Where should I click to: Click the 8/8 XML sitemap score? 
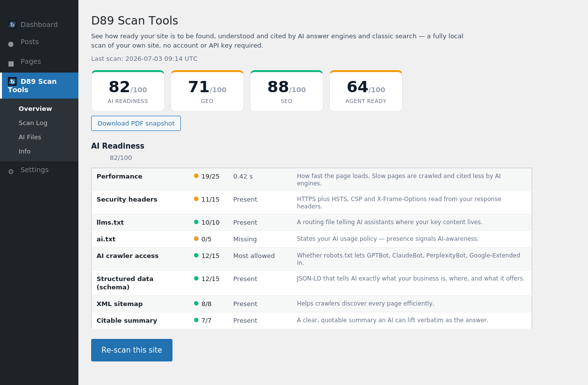[206, 304]
